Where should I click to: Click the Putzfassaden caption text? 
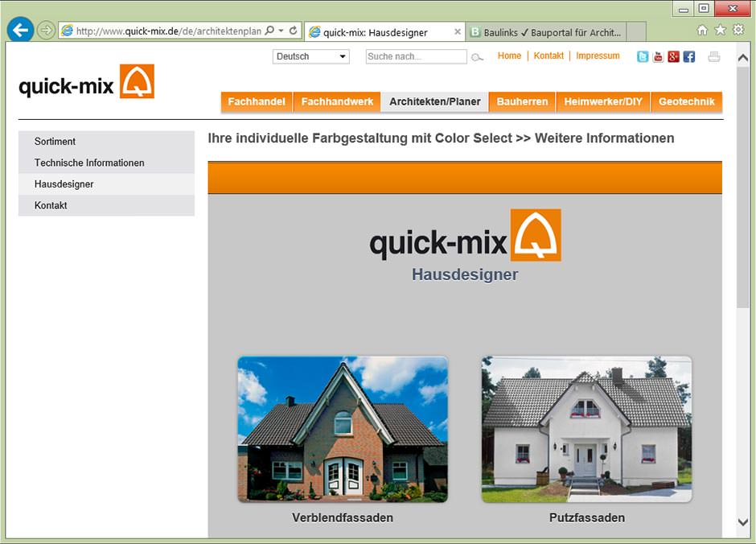tap(587, 517)
